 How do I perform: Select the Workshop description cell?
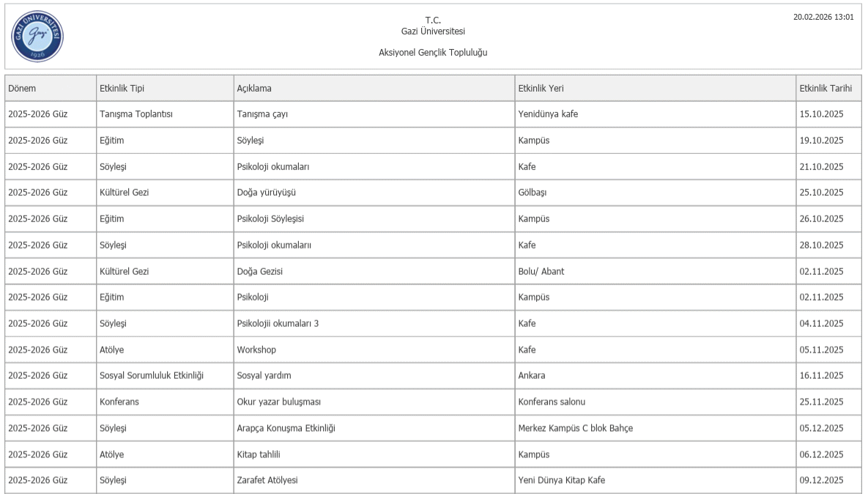(256, 350)
